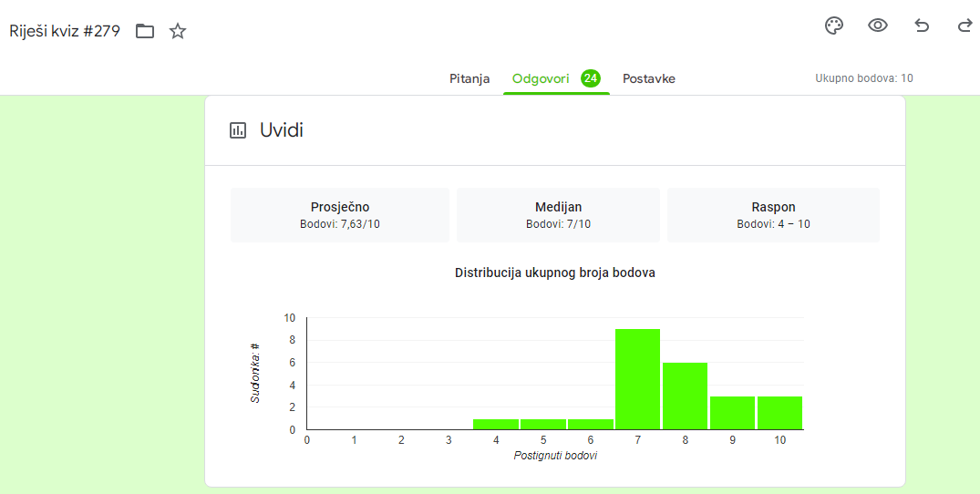The height and width of the screenshot is (494, 980).
Task: Open the Postavke tab
Action: (x=649, y=78)
